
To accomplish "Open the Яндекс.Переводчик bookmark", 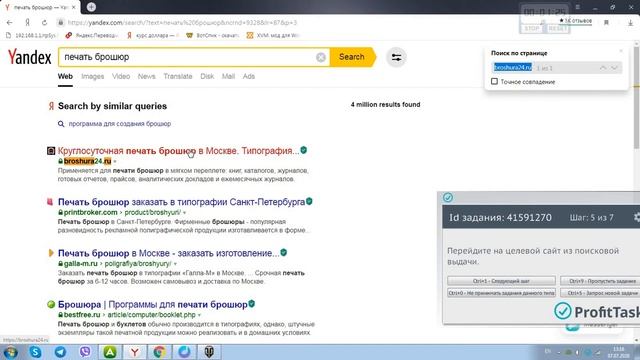I will pyautogui.click(x=92, y=36).
